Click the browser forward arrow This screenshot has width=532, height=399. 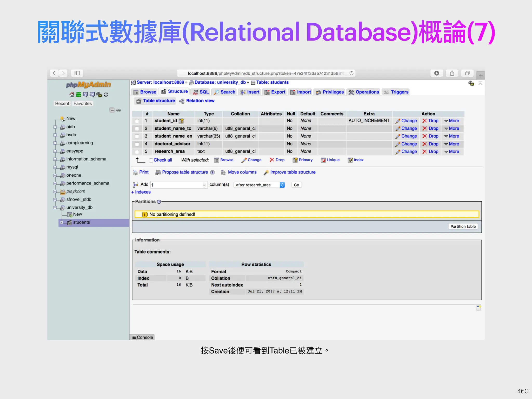click(63, 73)
